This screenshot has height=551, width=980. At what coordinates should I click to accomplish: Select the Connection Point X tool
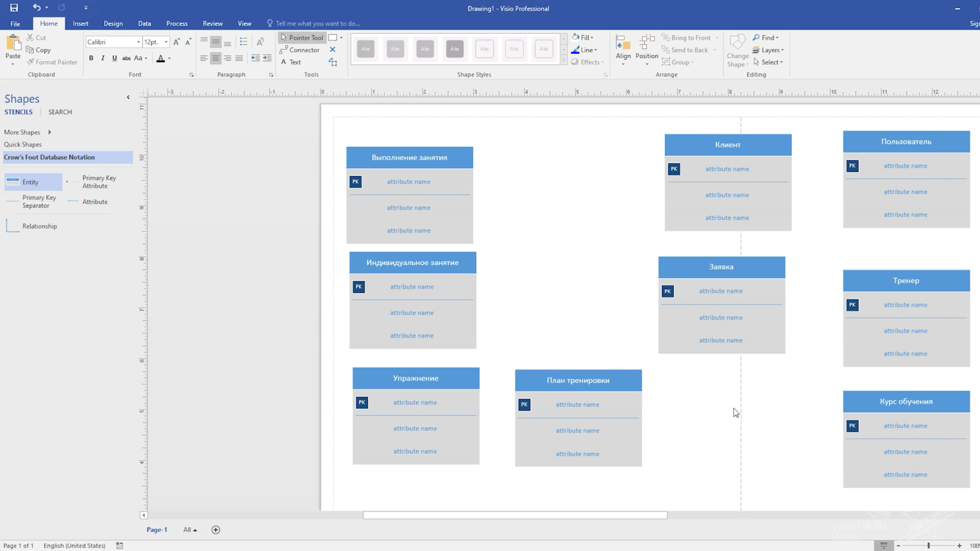(332, 50)
